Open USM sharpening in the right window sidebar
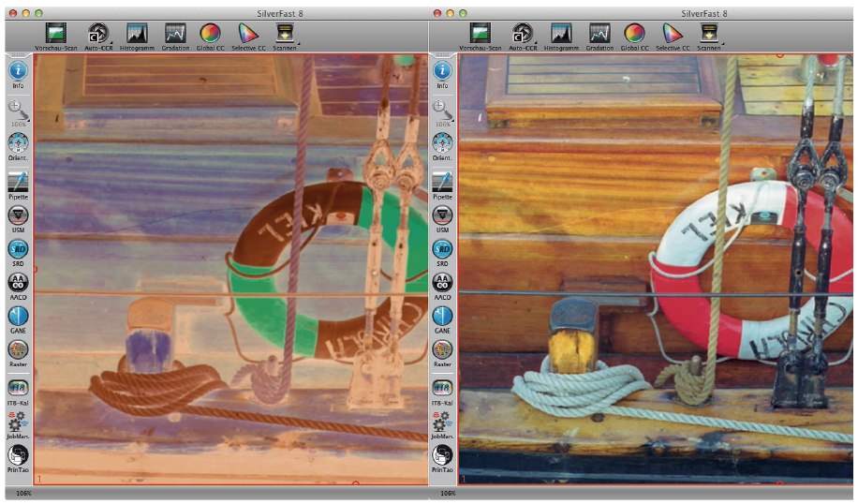 point(442,215)
